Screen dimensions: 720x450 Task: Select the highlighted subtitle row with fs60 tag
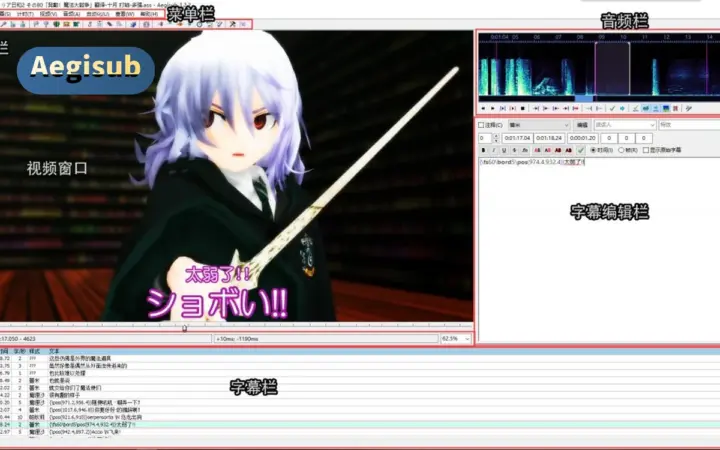(360, 425)
